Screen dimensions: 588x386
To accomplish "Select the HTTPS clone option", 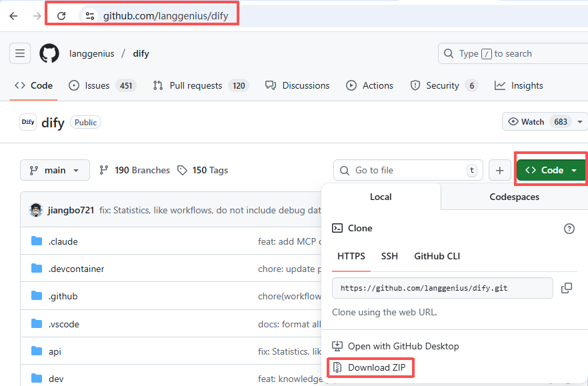I will (351, 256).
